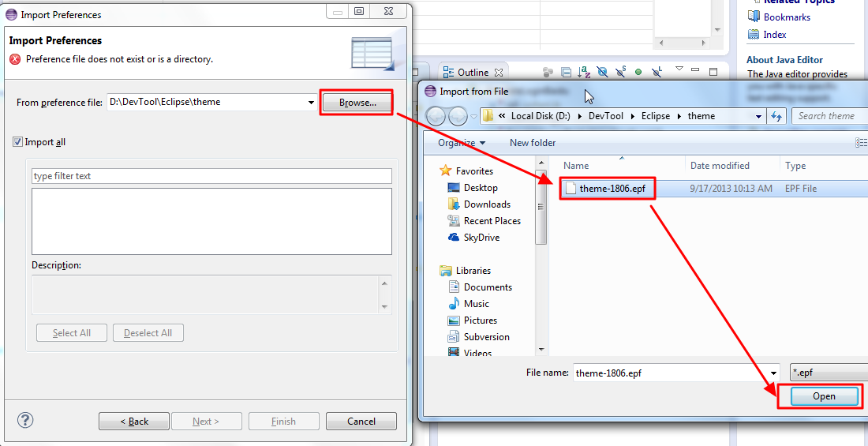Click the Back button in Import Preferences
Viewport: 868px width, 446px height.
(x=134, y=422)
